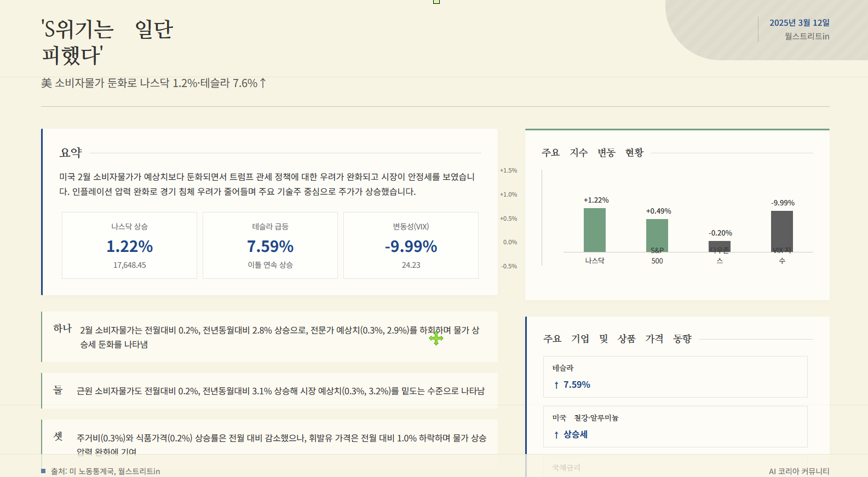Click the 둘 bullet point about 근원 소비자물가
The width and height of the screenshot is (868, 477).
click(269, 391)
